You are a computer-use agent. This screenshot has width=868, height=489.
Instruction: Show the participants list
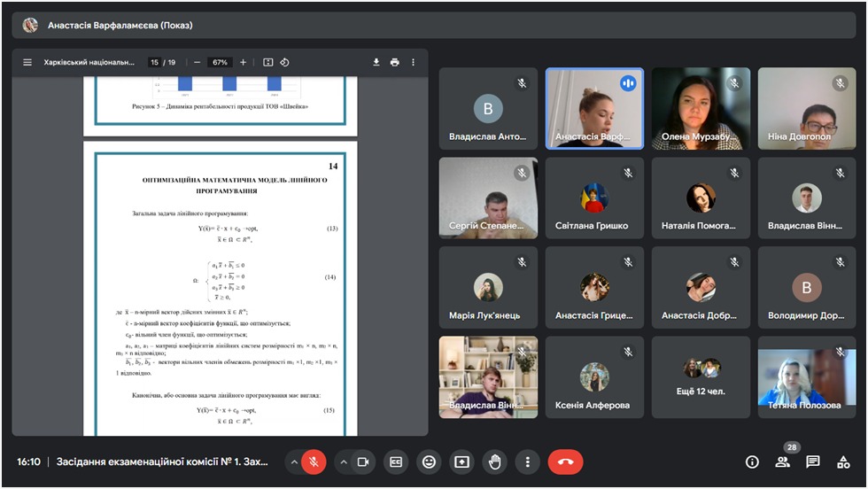pyautogui.click(x=782, y=462)
